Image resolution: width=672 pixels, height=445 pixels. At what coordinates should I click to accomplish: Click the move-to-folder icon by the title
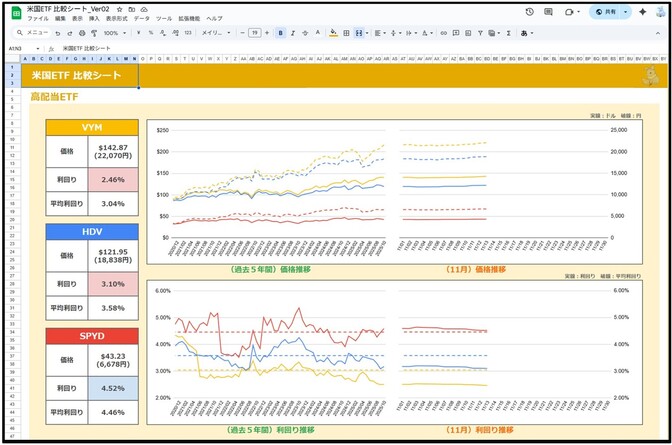pos(132,9)
